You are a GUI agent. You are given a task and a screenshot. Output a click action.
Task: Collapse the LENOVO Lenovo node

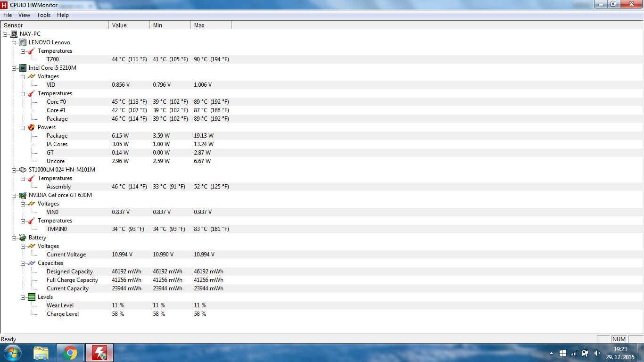(x=14, y=42)
